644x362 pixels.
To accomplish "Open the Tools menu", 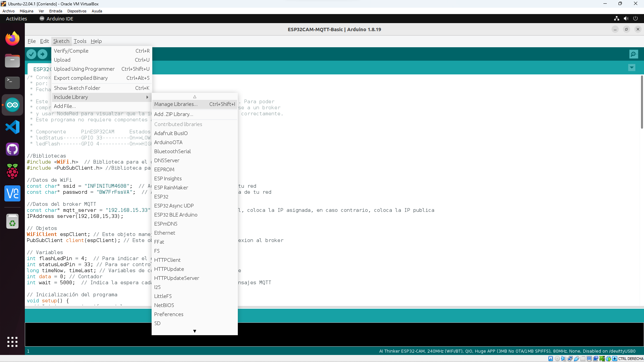I will click(80, 41).
